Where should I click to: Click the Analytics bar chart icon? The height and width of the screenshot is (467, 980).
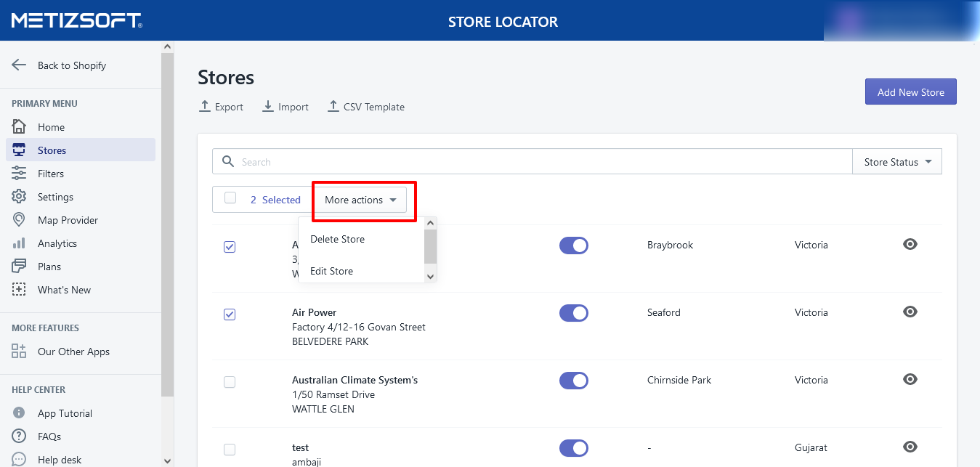click(19, 243)
